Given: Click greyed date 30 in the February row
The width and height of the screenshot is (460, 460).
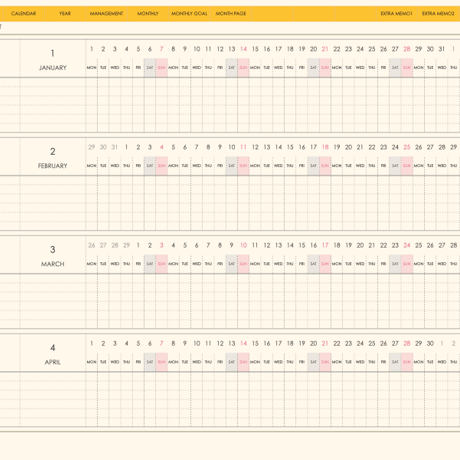Looking at the screenshot, I should tap(103, 147).
